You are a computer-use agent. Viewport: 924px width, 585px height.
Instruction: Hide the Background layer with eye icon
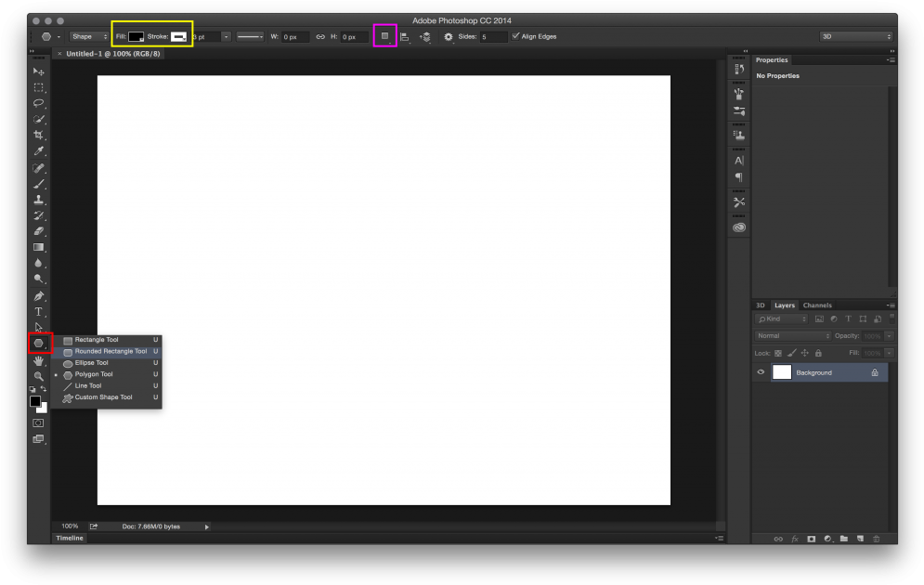click(761, 372)
